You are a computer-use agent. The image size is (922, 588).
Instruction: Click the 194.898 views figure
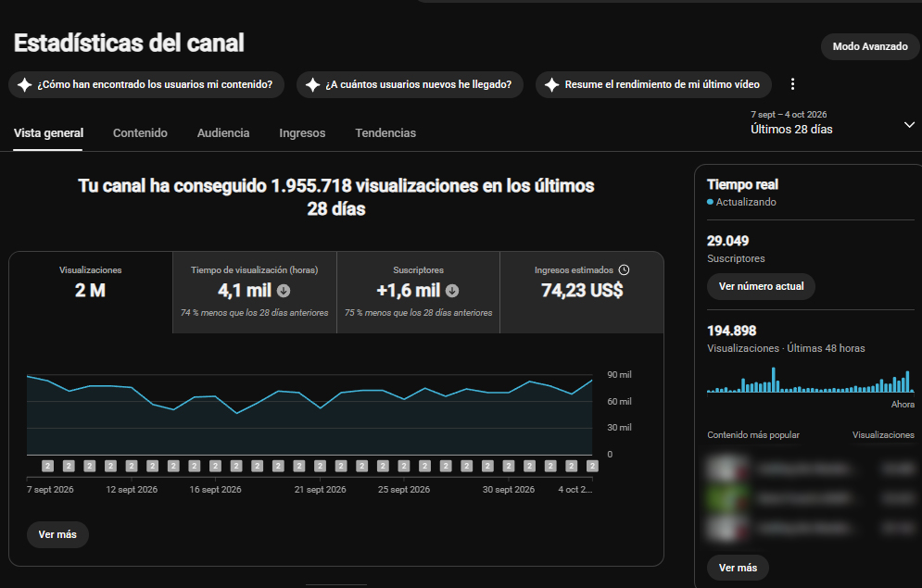(731, 331)
